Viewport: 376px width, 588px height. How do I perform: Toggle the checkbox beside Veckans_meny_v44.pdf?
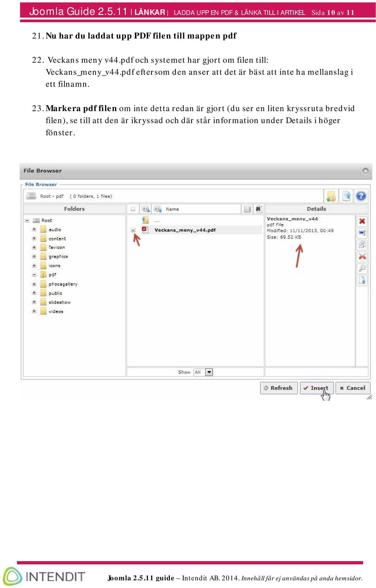click(x=133, y=230)
